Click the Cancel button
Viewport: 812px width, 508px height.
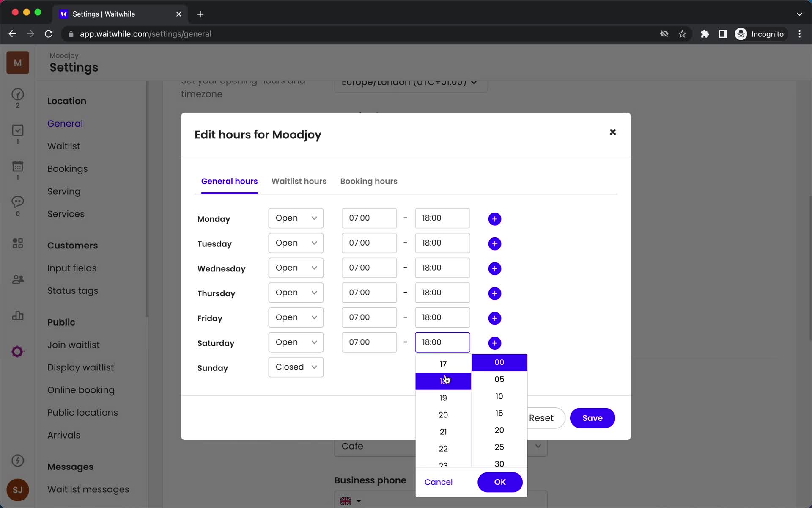[x=439, y=482]
